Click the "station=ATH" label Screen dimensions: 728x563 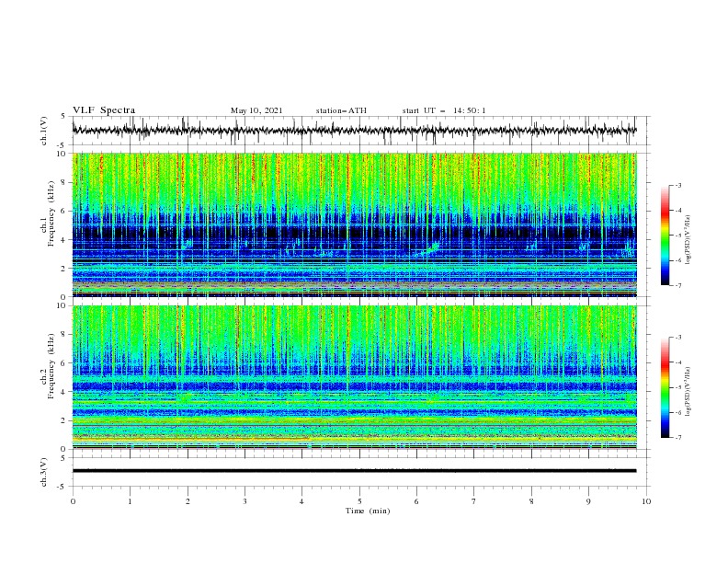(x=341, y=110)
